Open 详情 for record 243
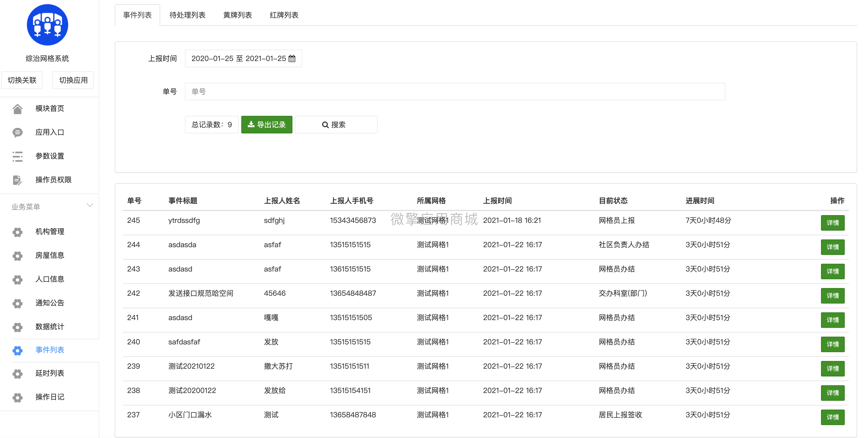Screen dimensions: 868x438 [833, 271]
